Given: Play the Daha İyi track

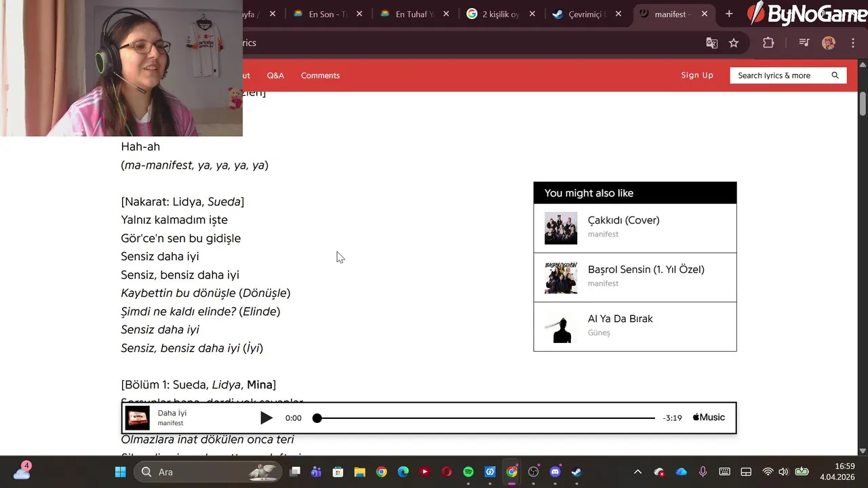Looking at the screenshot, I should [267, 418].
